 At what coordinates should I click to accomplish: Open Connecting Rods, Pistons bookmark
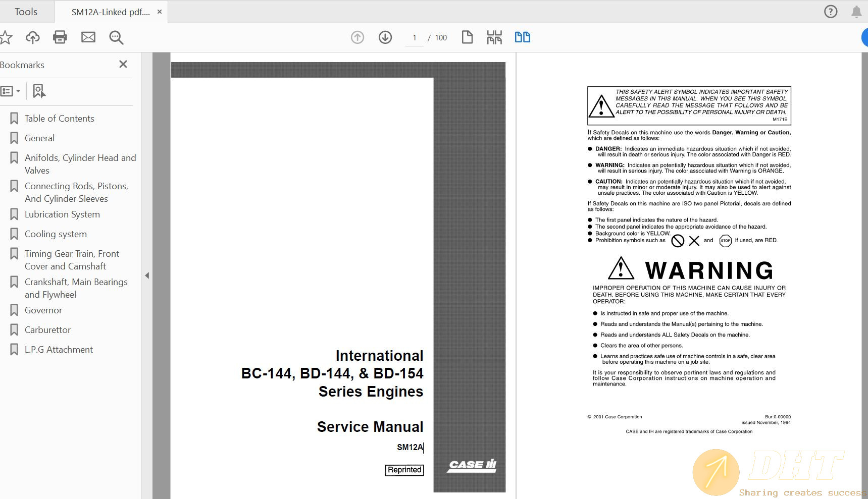tap(76, 192)
